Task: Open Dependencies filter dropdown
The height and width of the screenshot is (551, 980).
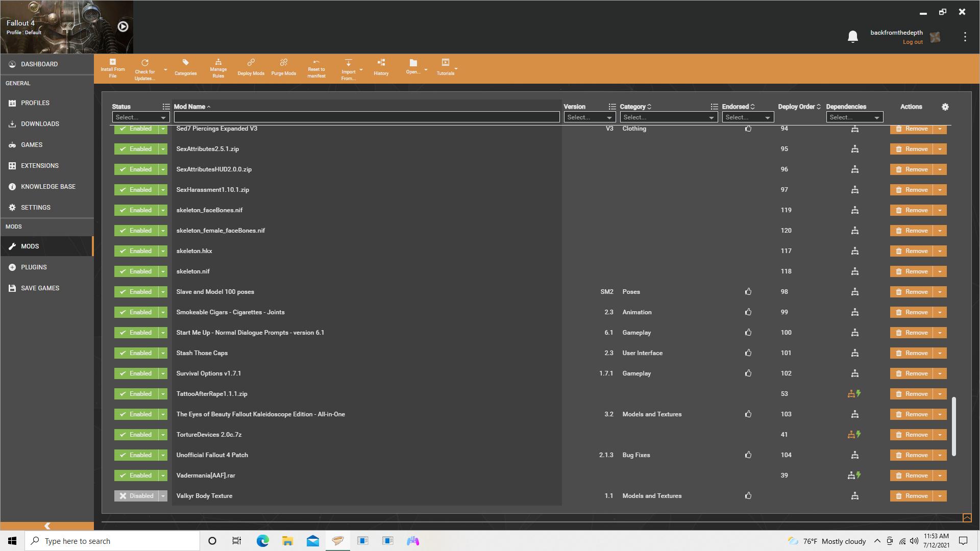Action: 854,117
